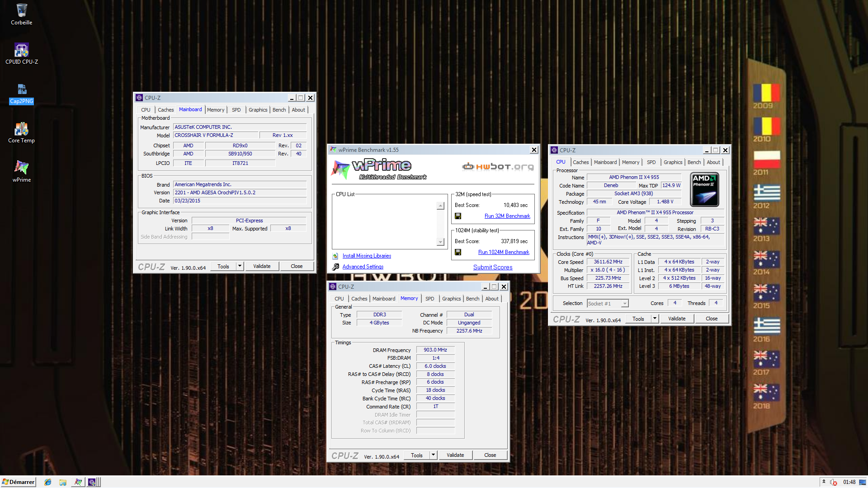Click the Level 3 cache value 6 MBytes
The image size is (868, 488).
click(x=679, y=286)
